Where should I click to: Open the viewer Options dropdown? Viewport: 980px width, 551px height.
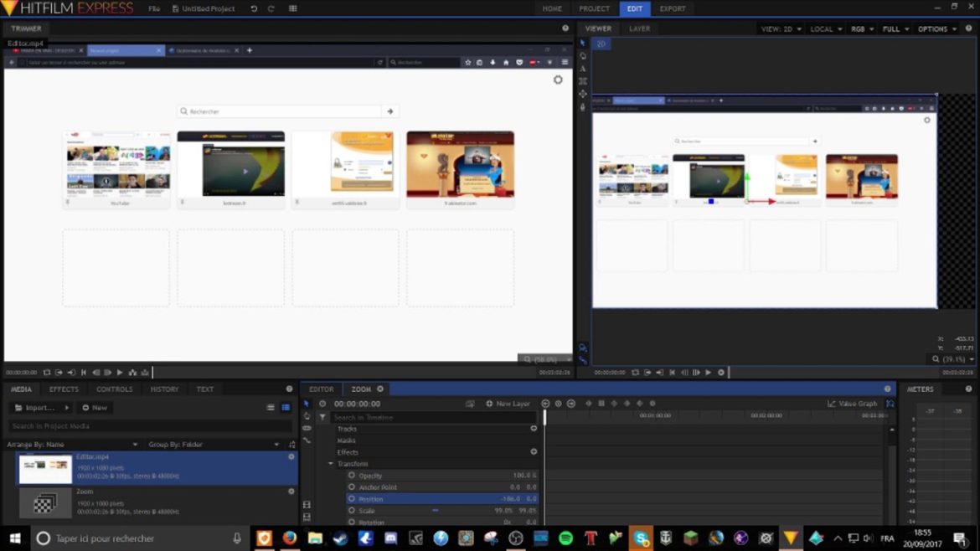click(x=936, y=29)
